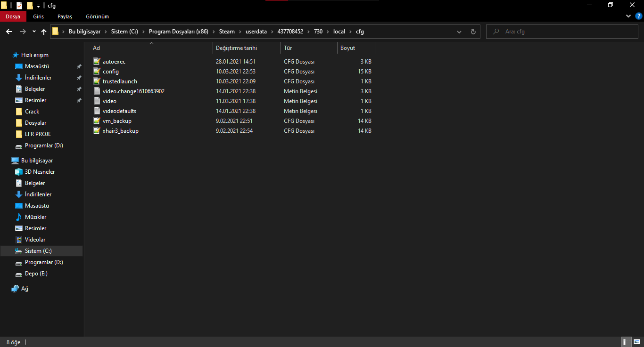Sort files by the Ad column header
Viewport: 644px width, 347px height.
pyautogui.click(x=151, y=48)
